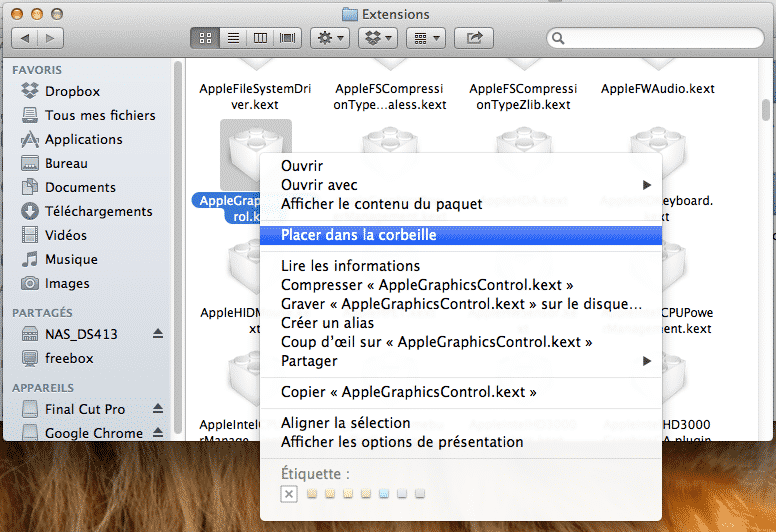Open Téléchargements in the sidebar

[x=87, y=211]
